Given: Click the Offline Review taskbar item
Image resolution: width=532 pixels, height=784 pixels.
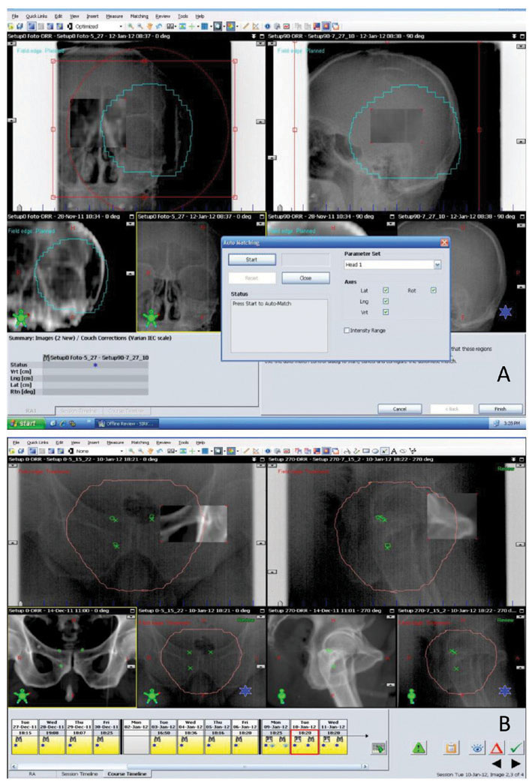Looking at the screenshot, I should point(127,423).
